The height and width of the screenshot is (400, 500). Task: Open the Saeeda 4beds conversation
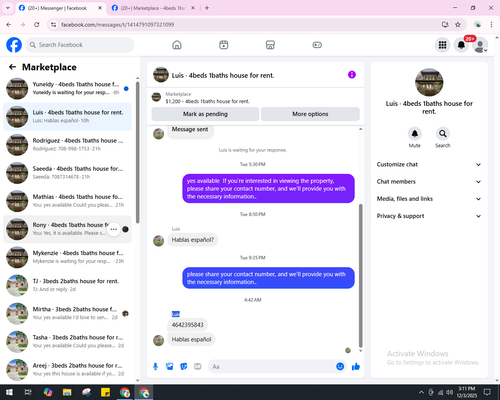coord(67,173)
